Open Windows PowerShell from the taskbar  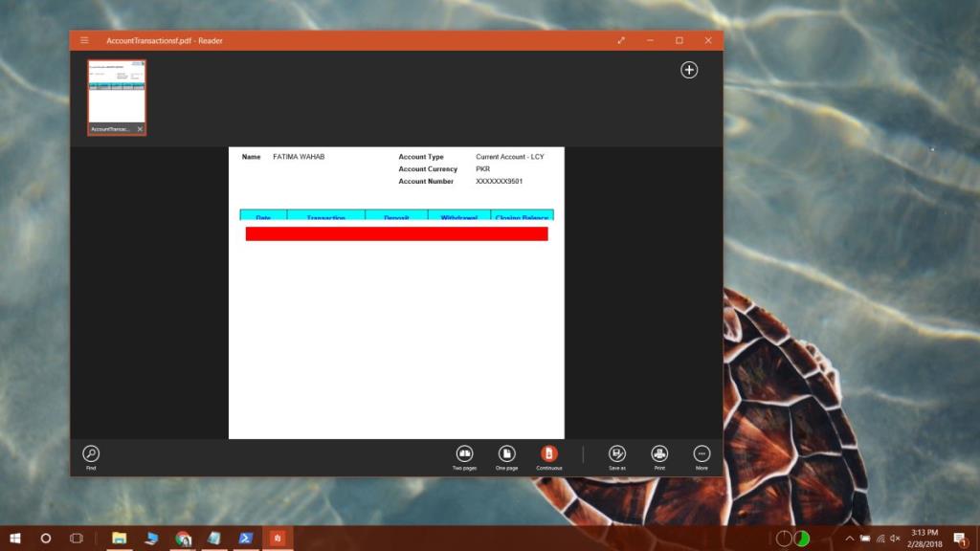click(246, 539)
